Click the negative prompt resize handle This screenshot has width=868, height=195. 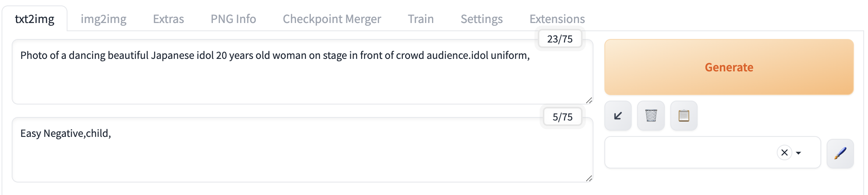point(589,179)
